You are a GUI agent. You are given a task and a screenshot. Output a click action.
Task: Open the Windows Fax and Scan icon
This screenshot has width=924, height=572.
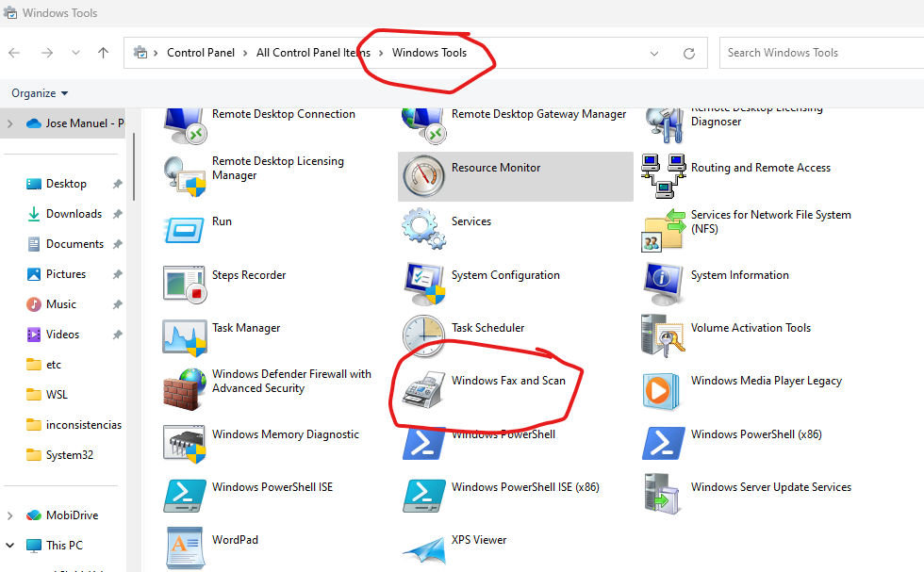click(x=423, y=390)
